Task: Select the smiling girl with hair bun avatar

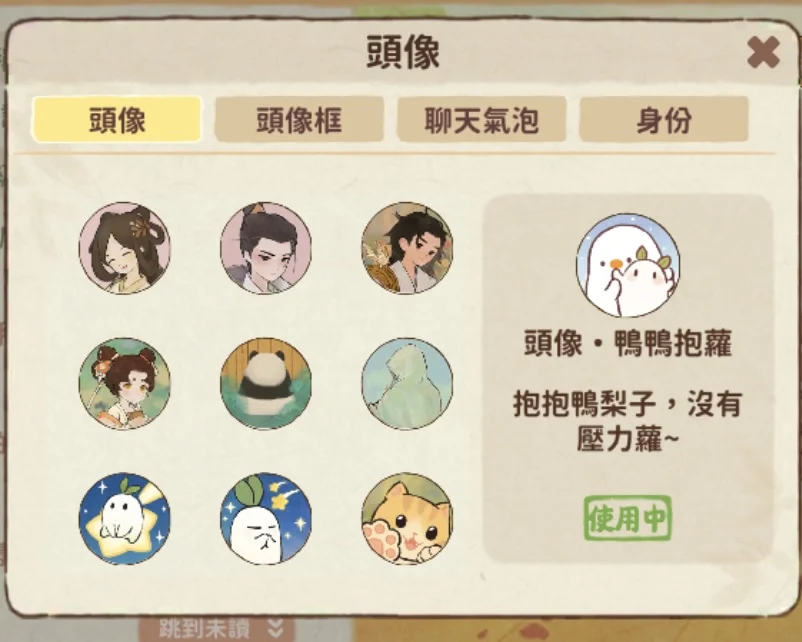Action: pyautogui.click(x=125, y=248)
